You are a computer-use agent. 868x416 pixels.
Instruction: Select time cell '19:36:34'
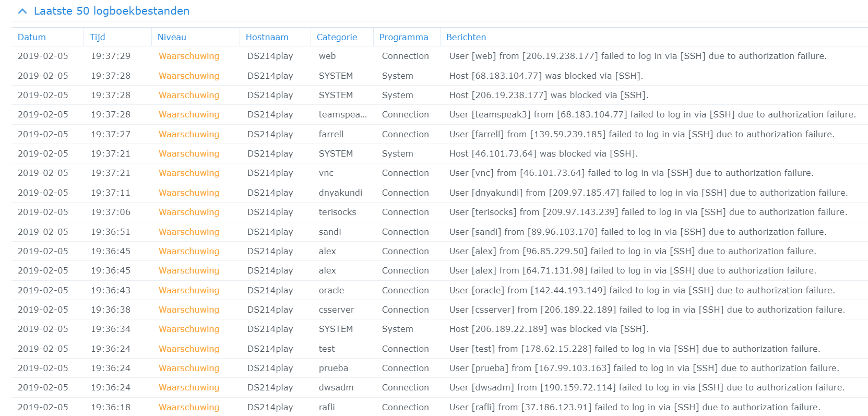111,329
